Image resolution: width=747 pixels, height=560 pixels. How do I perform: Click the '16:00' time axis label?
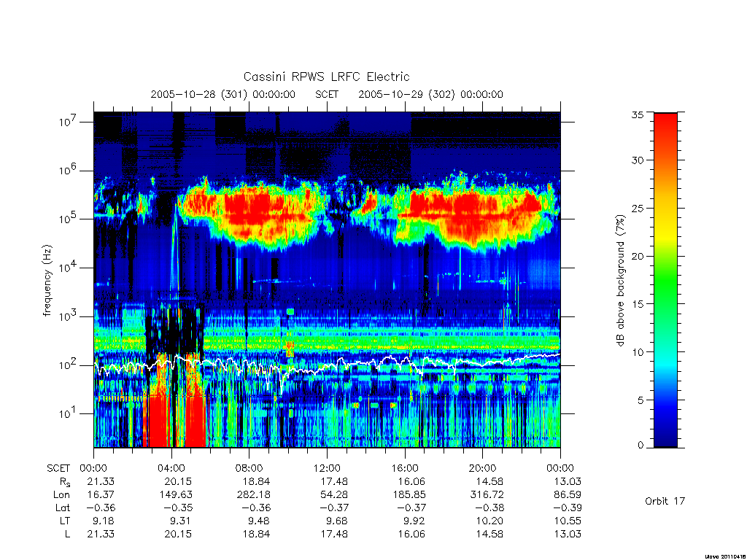[x=404, y=468]
